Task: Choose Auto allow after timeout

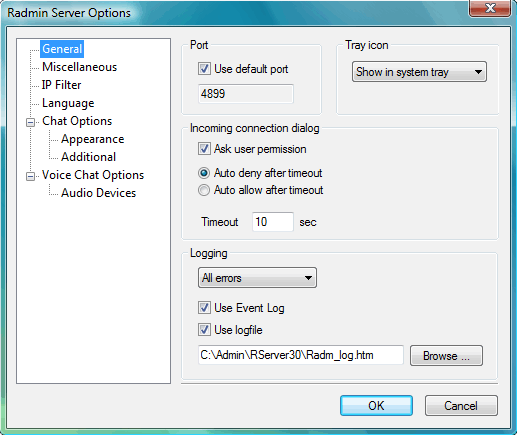Action: coord(204,190)
